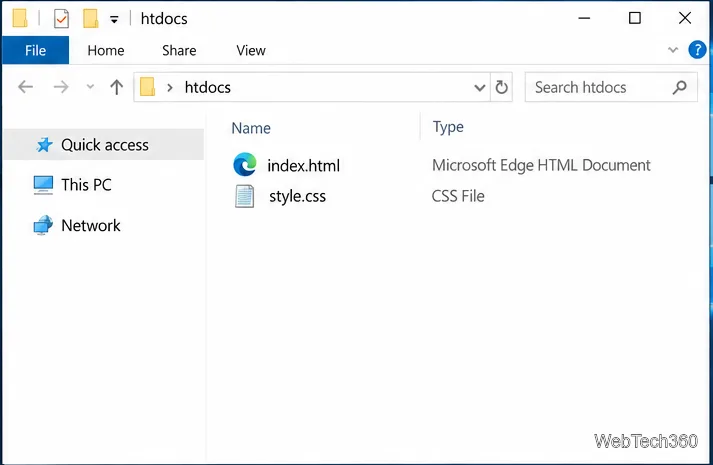The height and width of the screenshot is (465, 713).
Task: Go back with the left arrow
Action: pos(25,87)
